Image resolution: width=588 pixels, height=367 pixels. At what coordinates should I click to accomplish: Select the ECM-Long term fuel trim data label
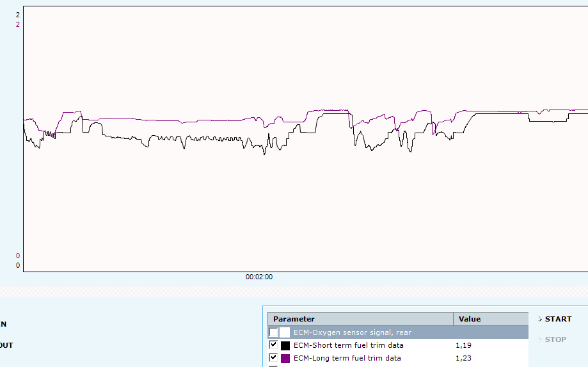(347, 358)
